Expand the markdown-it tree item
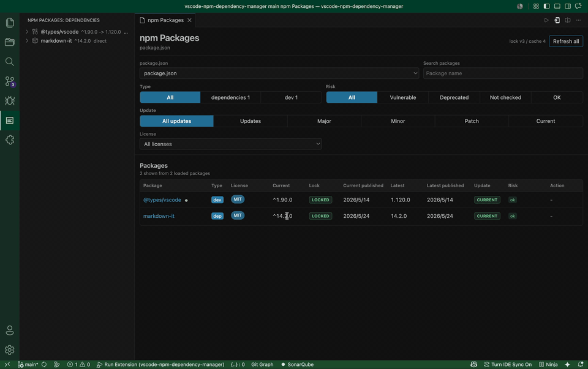The width and height of the screenshot is (588, 369). (x=27, y=41)
